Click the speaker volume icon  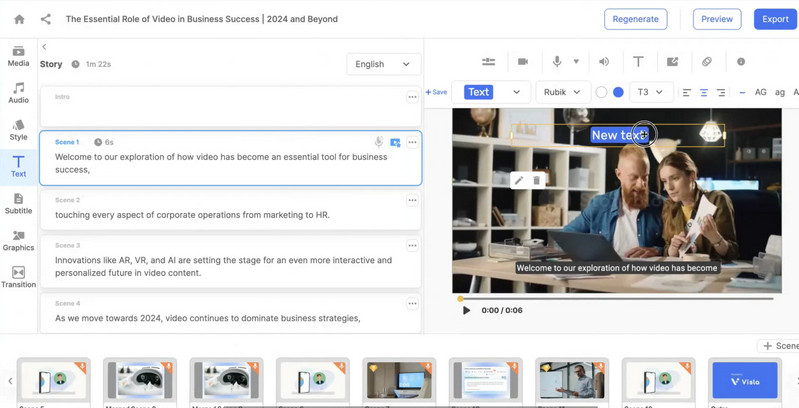pyautogui.click(x=604, y=62)
